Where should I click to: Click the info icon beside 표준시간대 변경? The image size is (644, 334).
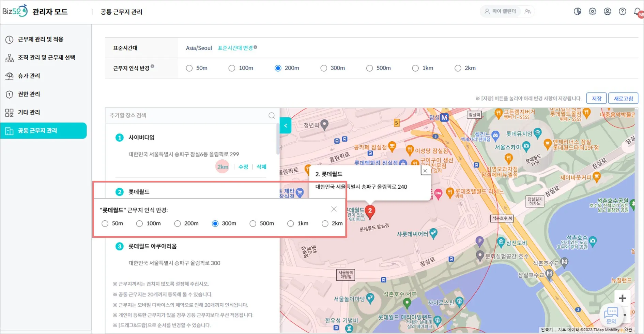tap(255, 47)
